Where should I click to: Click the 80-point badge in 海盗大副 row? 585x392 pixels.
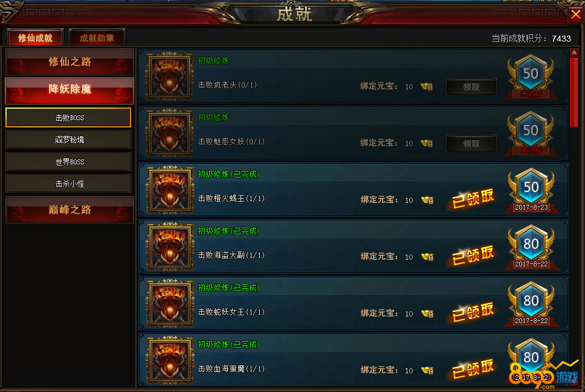point(531,247)
